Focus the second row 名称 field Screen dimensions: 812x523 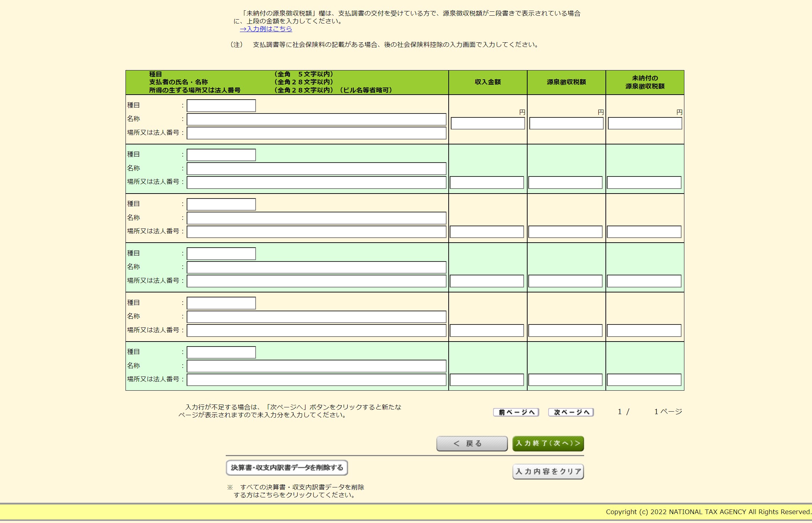point(316,169)
